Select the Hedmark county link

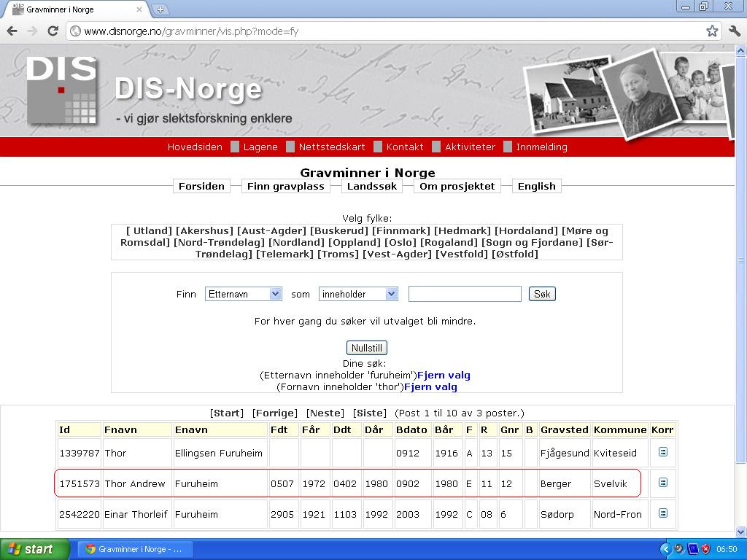pos(462,231)
